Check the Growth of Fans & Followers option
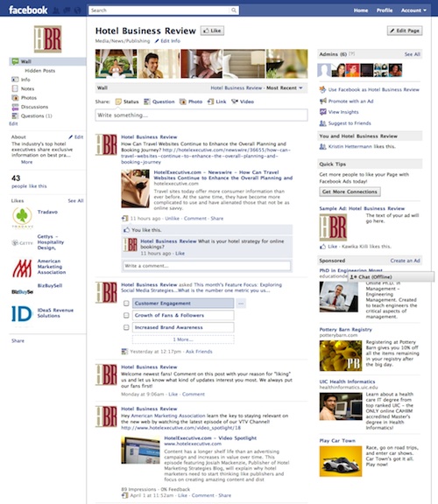Viewport: 438px width, 504px height. click(126, 315)
